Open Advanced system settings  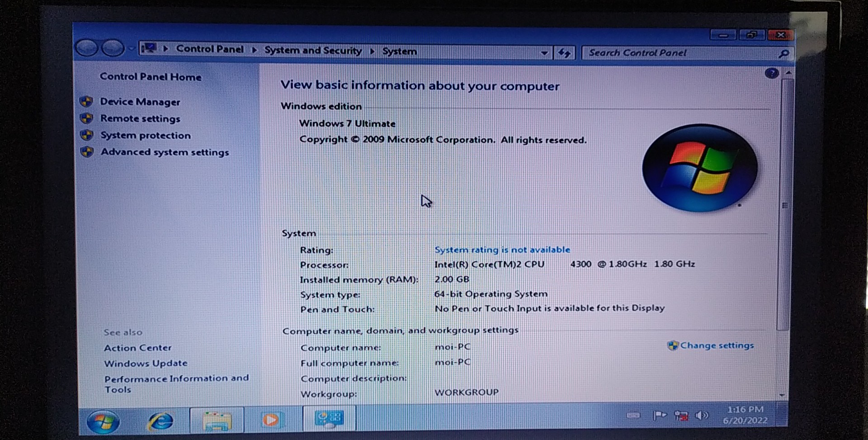(165, 152)
